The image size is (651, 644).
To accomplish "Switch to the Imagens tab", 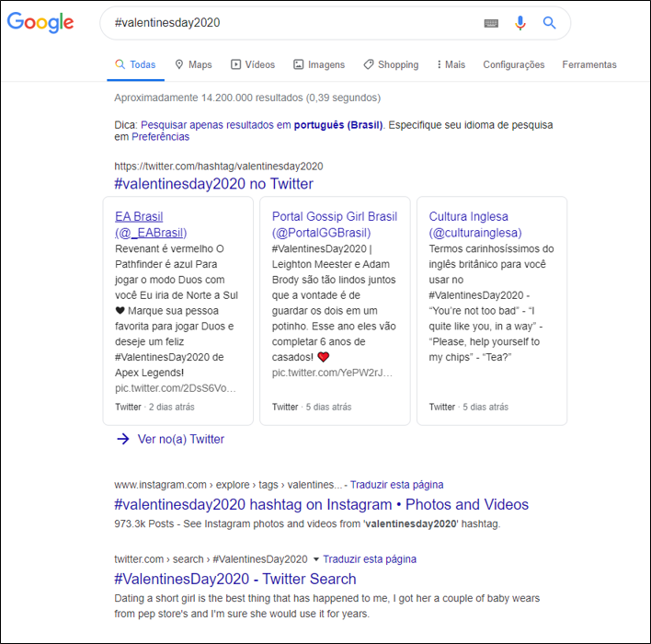I will 319,64.
